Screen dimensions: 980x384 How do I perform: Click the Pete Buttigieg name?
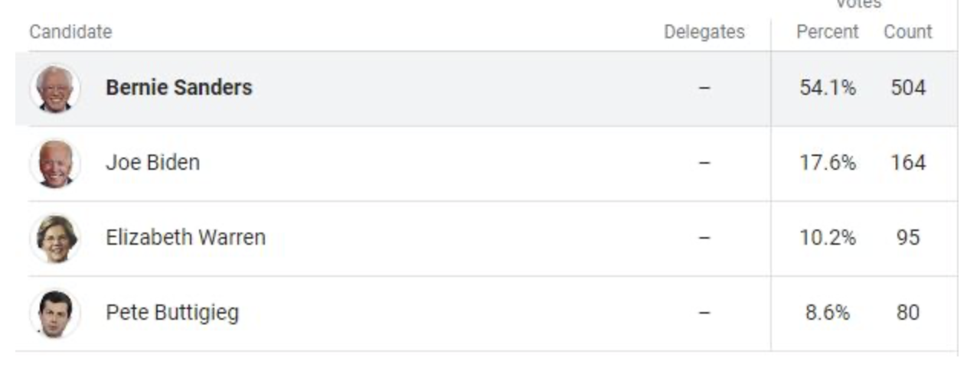coord(172,313)
